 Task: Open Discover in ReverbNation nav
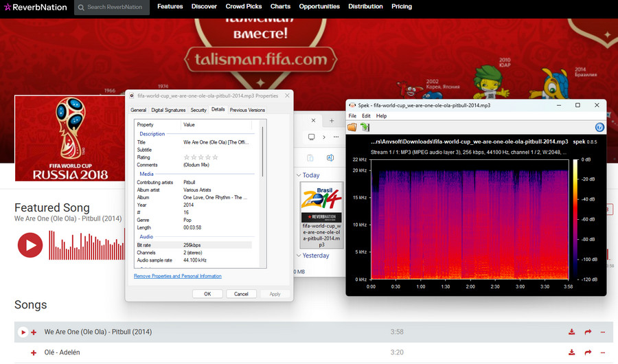[204, 6]
